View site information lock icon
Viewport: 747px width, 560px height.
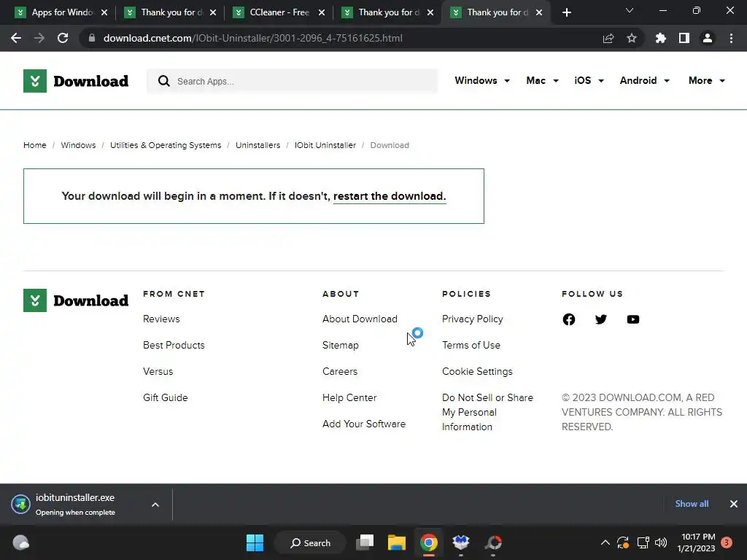pyautogui.click(x=92, y=38)
